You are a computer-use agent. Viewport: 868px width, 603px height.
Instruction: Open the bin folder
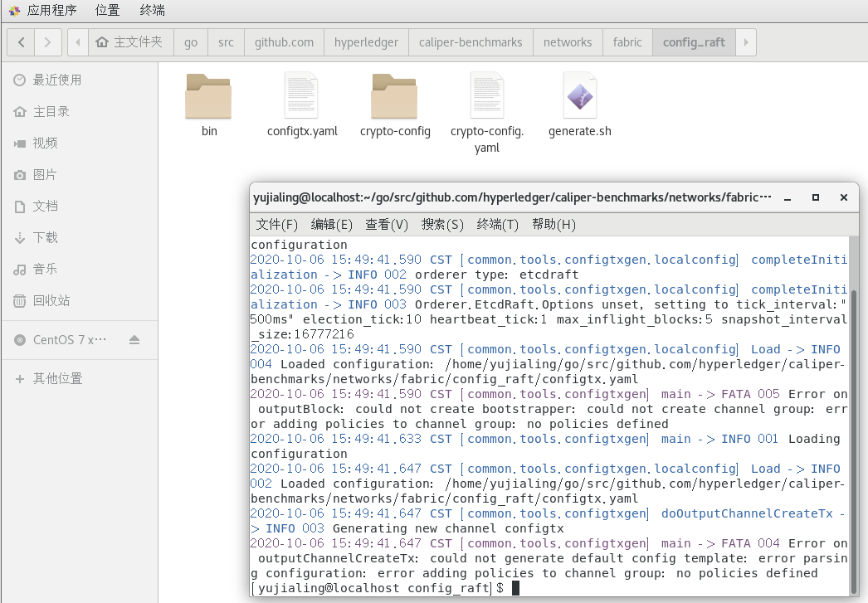tap(208, 95)
